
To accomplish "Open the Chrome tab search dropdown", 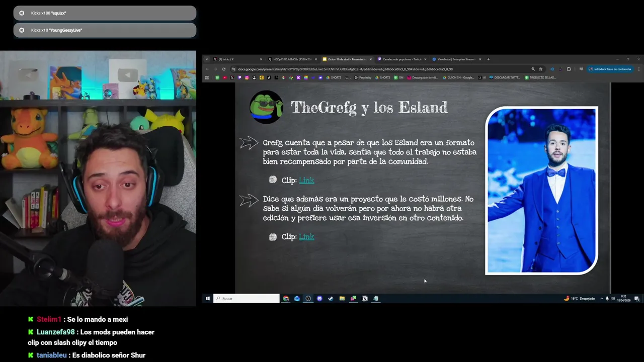I will 206,59.
